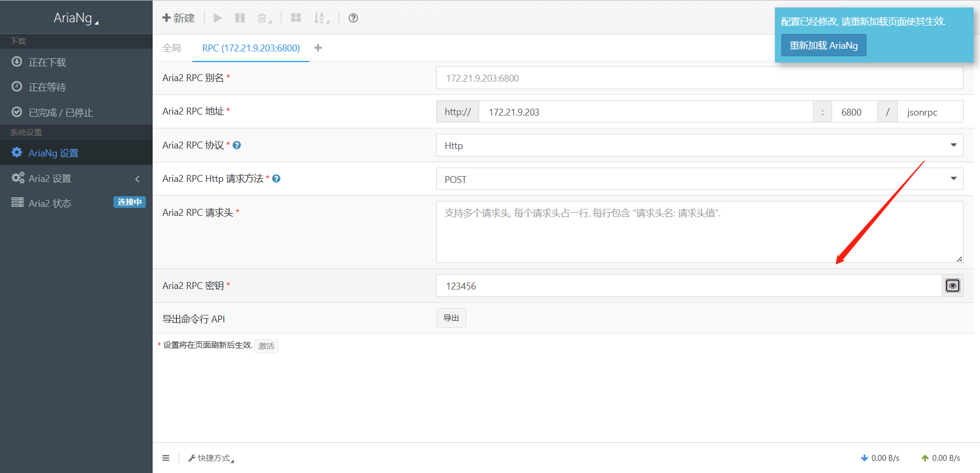This screenshot has width=980, height=473.
Task: Click the 激活 activate button
Action: 266,346
